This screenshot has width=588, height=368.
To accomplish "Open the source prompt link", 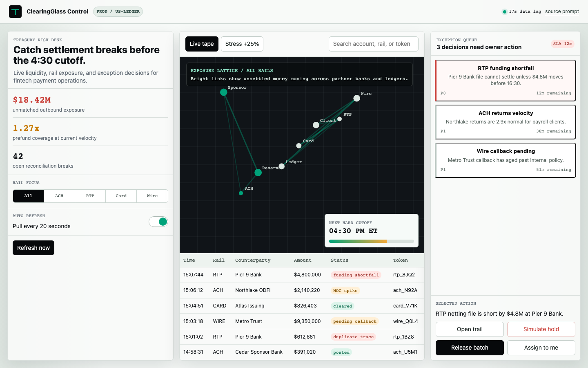I will coord(562,11).
